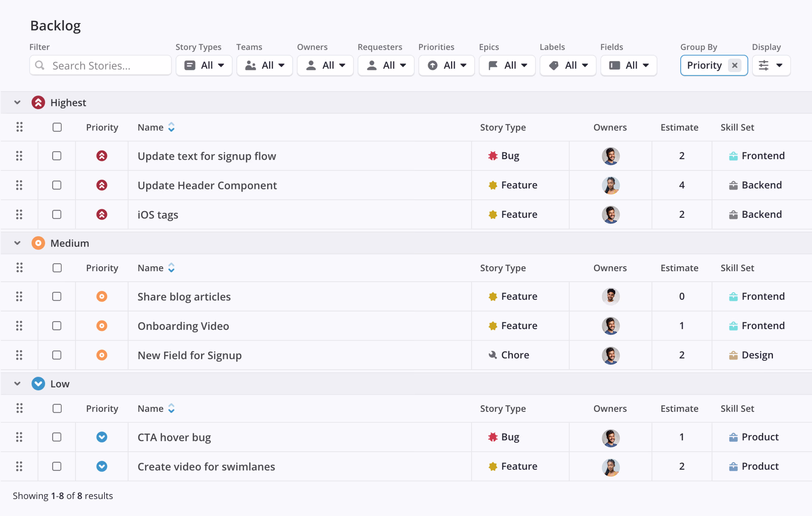The width and height of the screenshot is (812, 516).
Task: Check the box for Update Header Component
Action: [57, 185]
